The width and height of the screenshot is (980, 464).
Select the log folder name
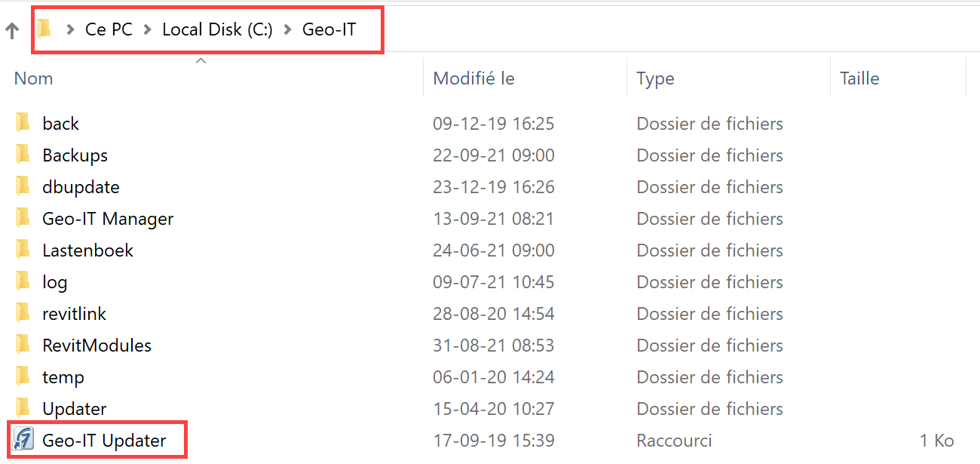click(x=55, y=282)
